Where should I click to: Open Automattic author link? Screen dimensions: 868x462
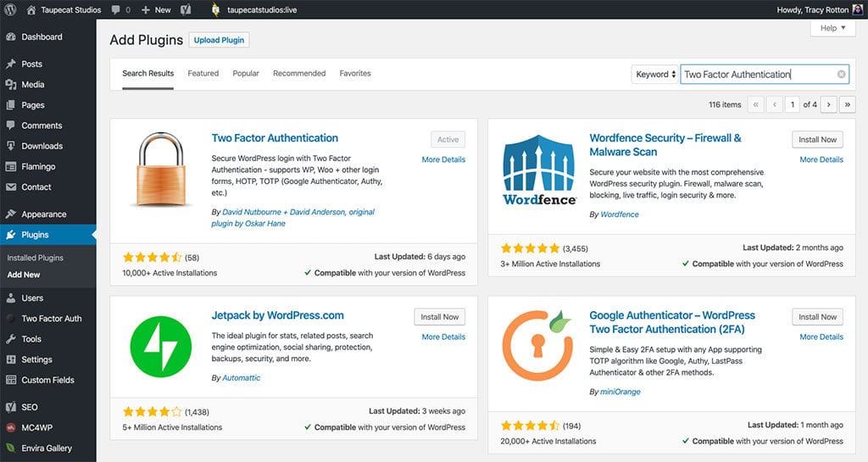tap(241, 378)
